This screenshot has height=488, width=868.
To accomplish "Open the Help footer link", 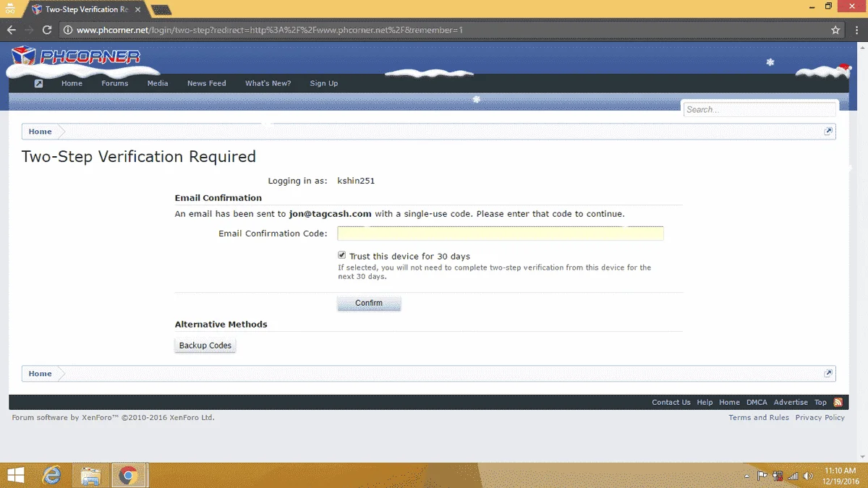I will 705,403.
